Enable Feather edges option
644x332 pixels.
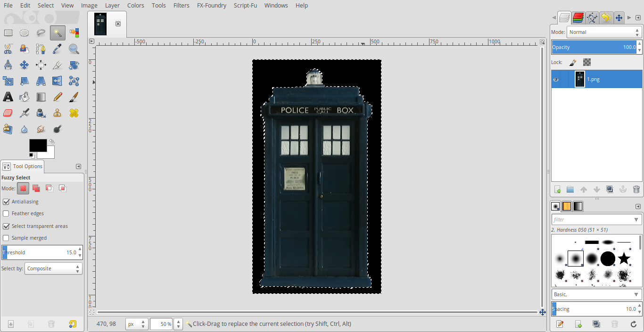click(x=6, y=213)
